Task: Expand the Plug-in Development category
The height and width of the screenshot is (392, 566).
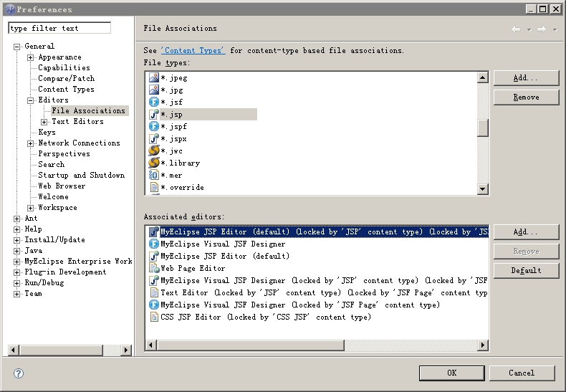Action: click(16, 272)
